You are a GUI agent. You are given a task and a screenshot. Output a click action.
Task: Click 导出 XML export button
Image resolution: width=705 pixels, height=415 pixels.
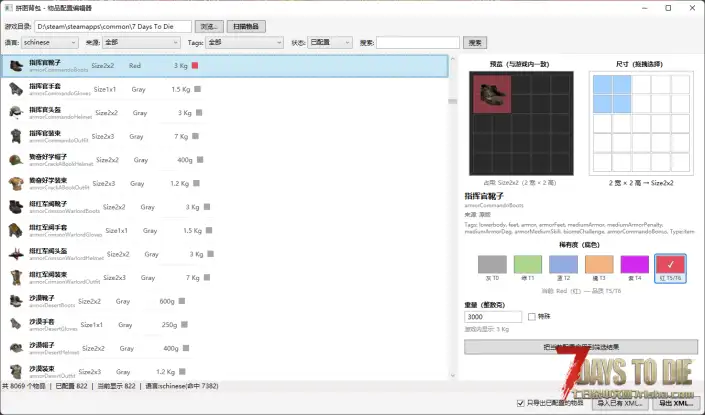(676, 403)
